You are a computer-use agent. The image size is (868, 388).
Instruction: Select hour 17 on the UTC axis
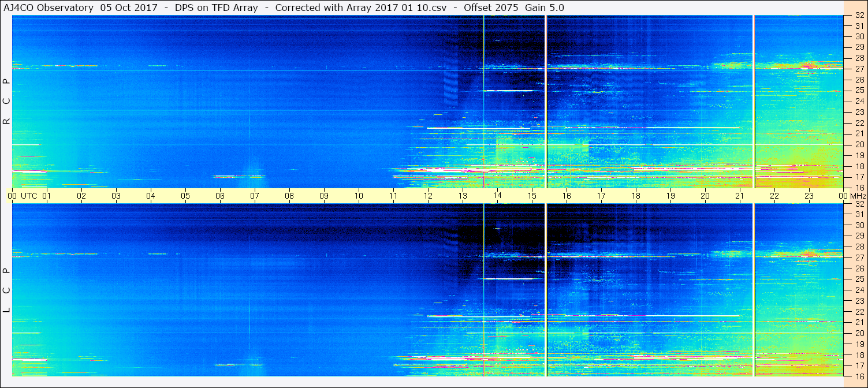click(601, 196)
